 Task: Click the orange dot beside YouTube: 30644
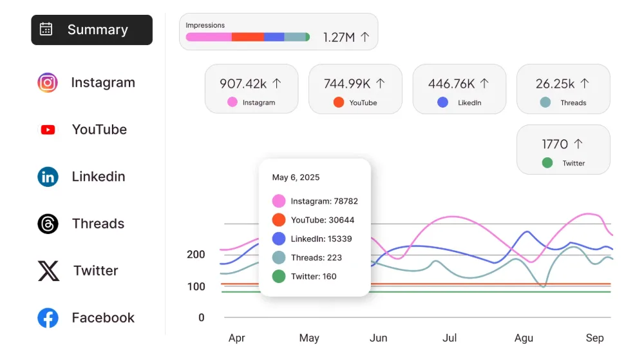coord(278,220)
